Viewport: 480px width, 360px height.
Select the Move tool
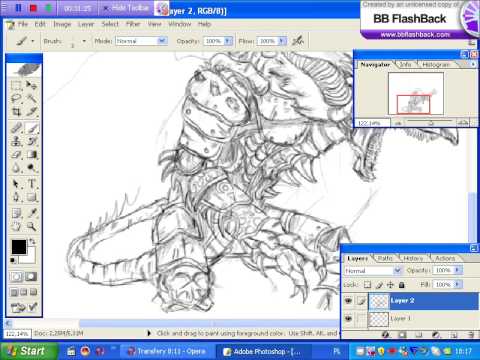click(32, 85)
